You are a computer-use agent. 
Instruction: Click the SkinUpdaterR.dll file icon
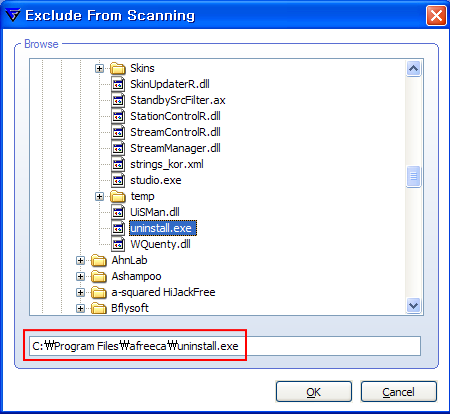(118, 84)
